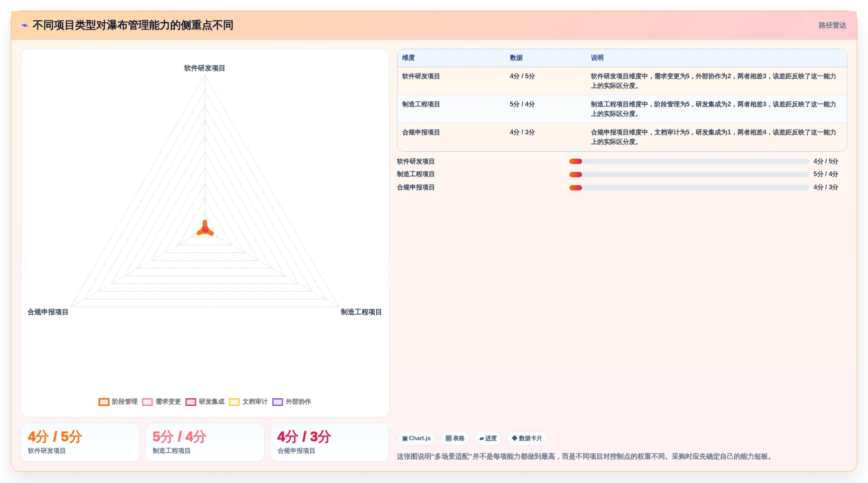Image resolution: width=868 pixels, height=483 pixels.
Task: Click the 合规申报项目 radar axis label
Action: [48, 312]
